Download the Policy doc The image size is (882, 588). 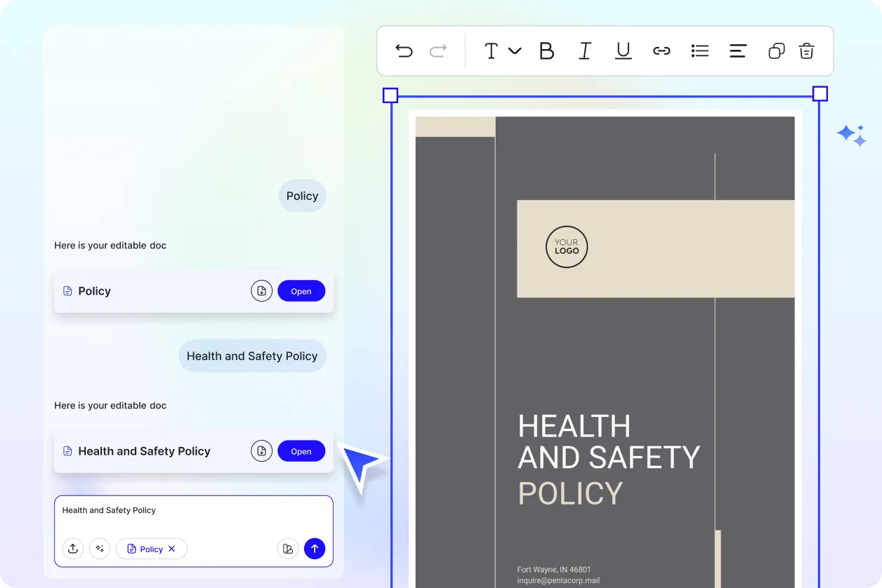click(x=261, y=291)
